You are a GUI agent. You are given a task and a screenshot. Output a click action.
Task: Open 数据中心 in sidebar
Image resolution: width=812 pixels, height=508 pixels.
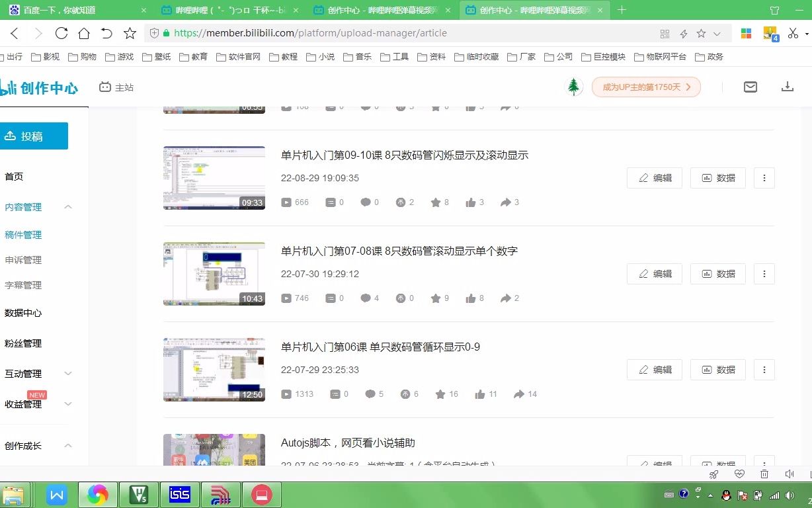click(x=23, y=313)
